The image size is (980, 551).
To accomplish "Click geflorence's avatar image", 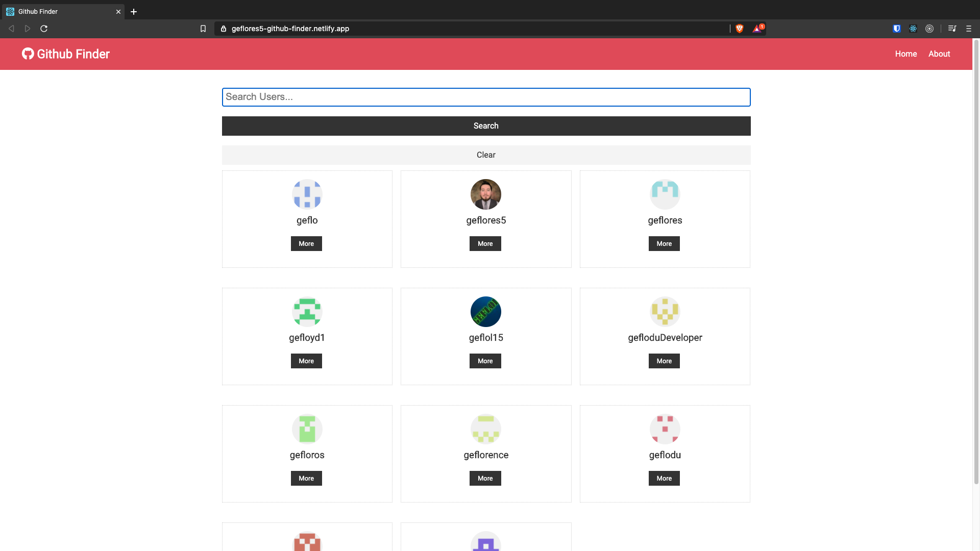I will click(485, 429).
